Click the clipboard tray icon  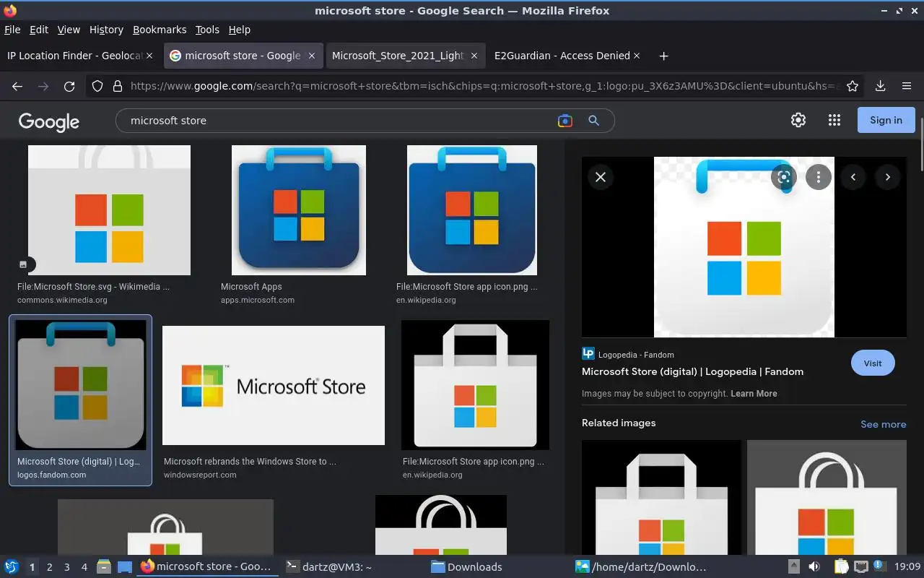tap(842, 566)
